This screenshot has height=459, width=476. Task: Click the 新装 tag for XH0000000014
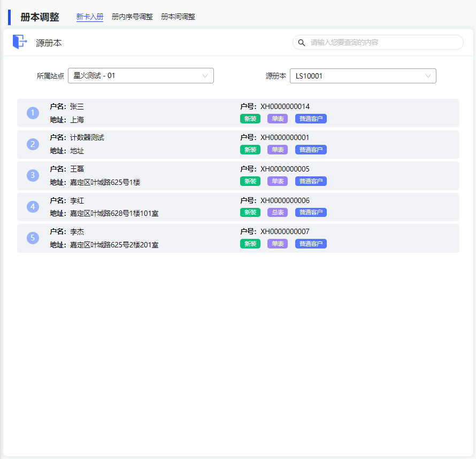pyautogui.click(x=250, y=119)
